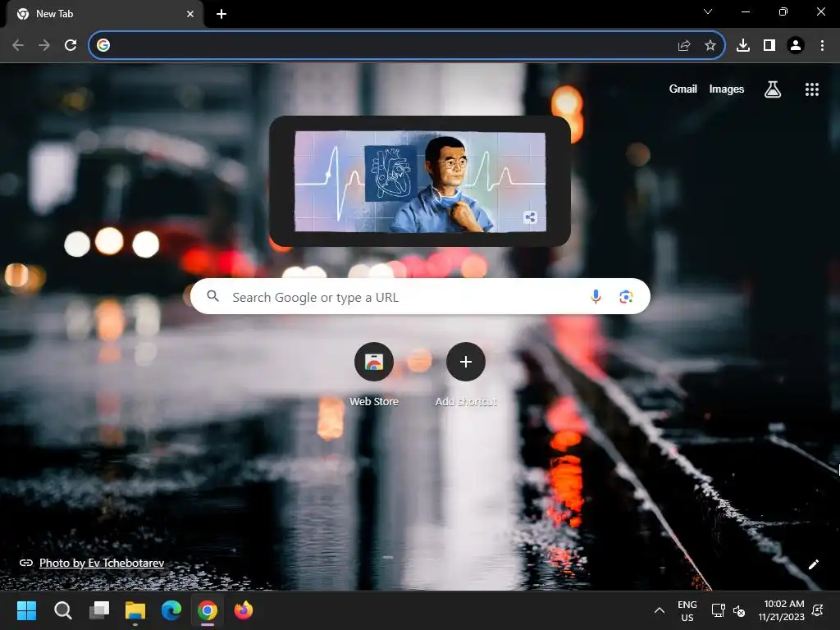Image resolution: width=840 pixels, height=630 pixels.
Task: Bookmark this tab with star icon
Action: (x=710, y=46)
